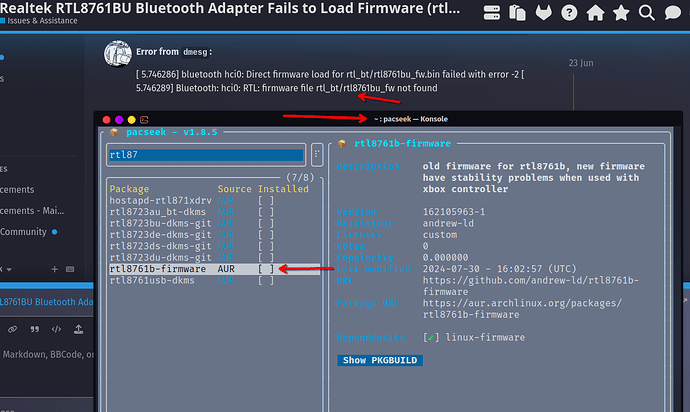Click the linux-firmware dependency checkmark box
Viewport: 690px width, 412px height.
click(431, 338)
